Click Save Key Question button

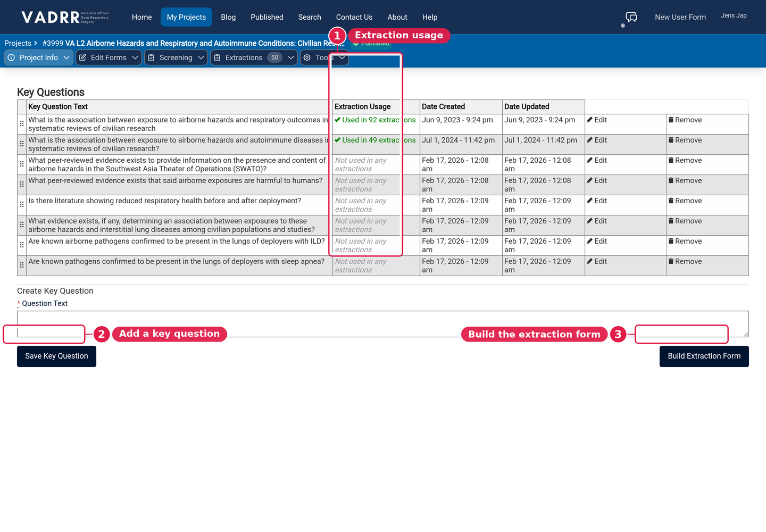click(x=56, y=356)
